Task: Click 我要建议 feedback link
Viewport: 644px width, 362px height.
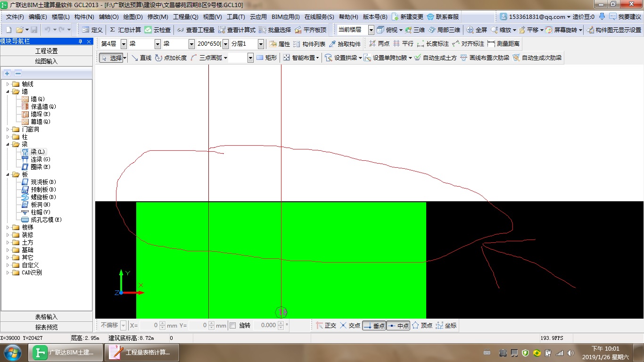Action: (626, 16)
